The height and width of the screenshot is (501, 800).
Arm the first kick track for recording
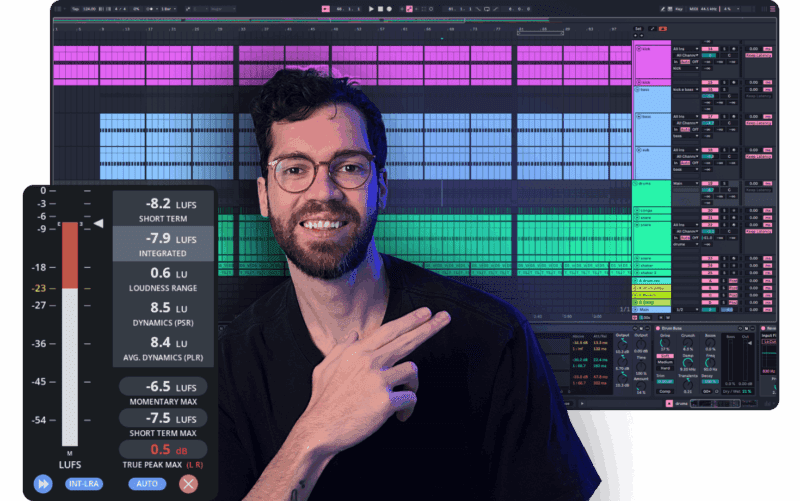pos(734,49)
